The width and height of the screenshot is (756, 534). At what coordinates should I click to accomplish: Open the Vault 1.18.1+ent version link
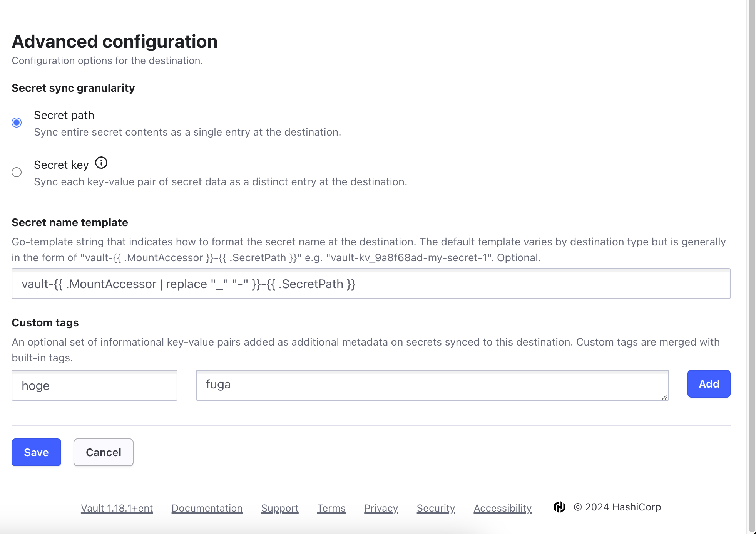pyautogui.click(x=117, y=508)
